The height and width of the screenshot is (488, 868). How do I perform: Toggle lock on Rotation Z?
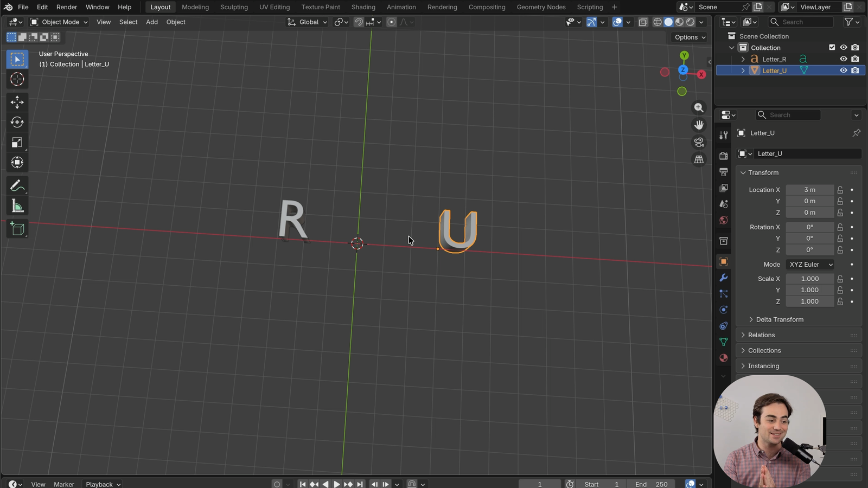point(840,250)
